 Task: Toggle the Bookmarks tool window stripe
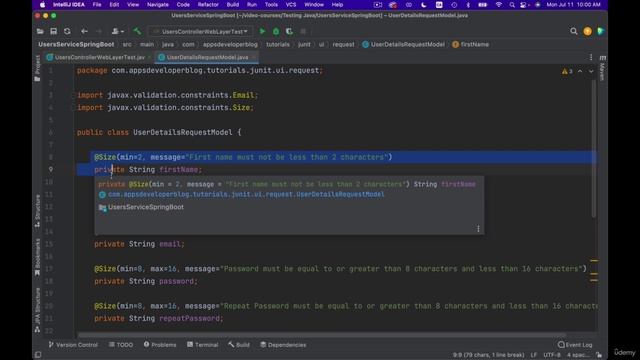[x=38, y=257]
